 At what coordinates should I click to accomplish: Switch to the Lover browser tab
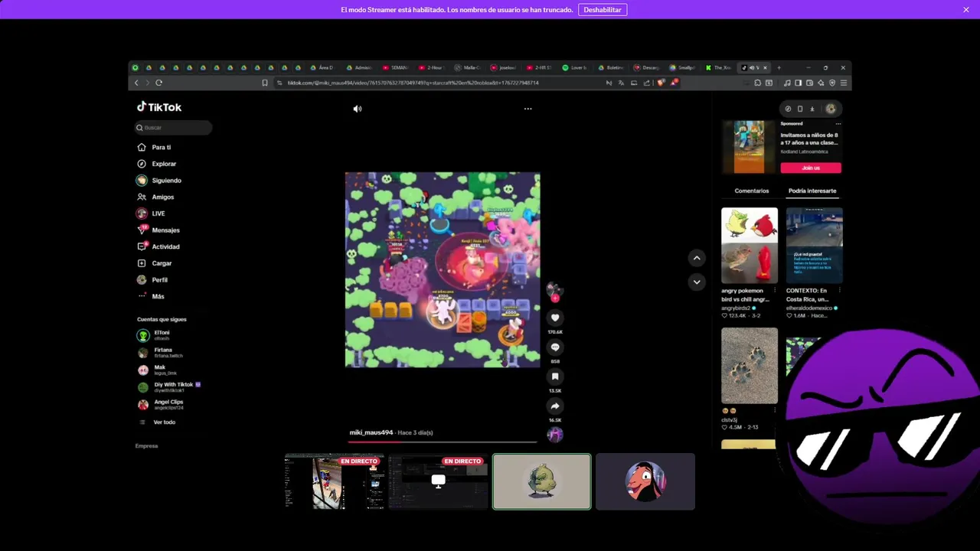574,67
